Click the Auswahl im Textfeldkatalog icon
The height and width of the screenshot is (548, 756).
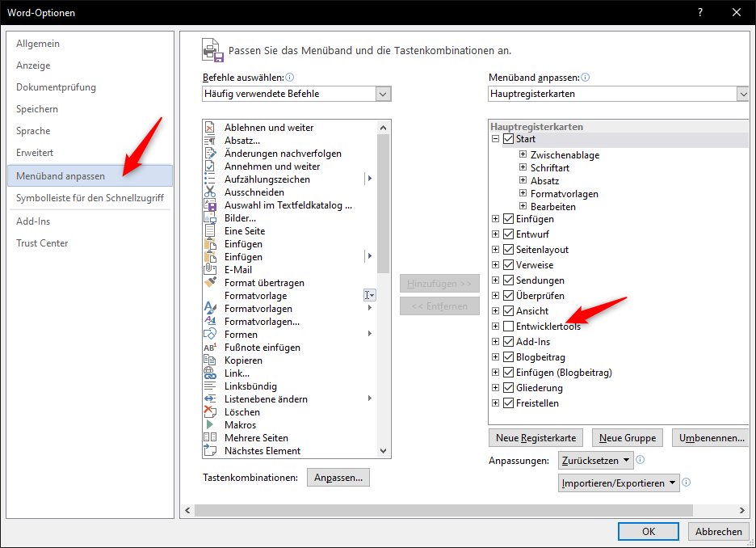click(x=210, y=205)
